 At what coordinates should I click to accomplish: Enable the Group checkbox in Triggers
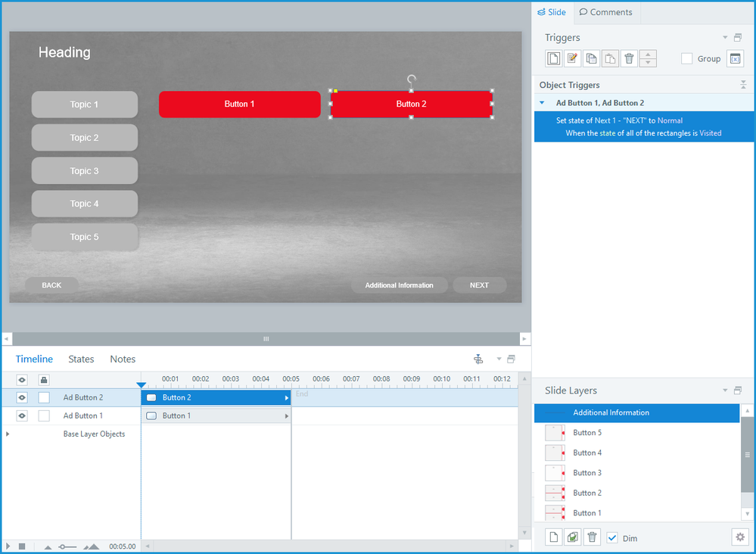click(687, 58)
